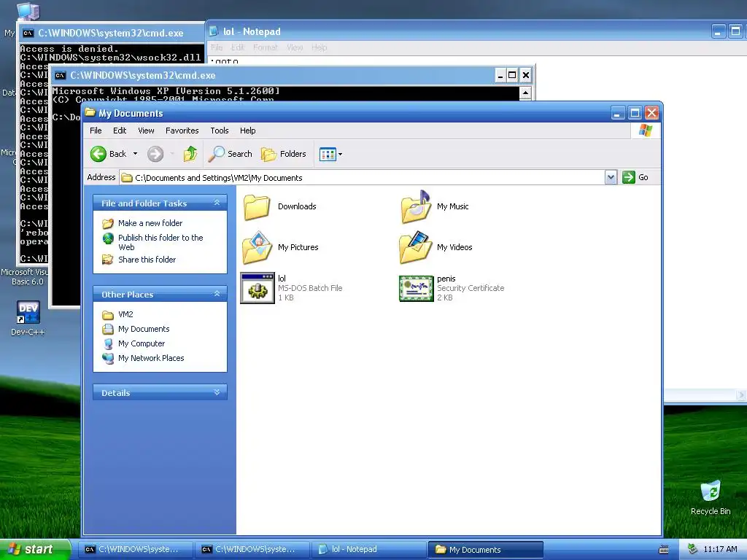747x560 pixels.
Task: Click the address path field
Action: pos(362,178)
